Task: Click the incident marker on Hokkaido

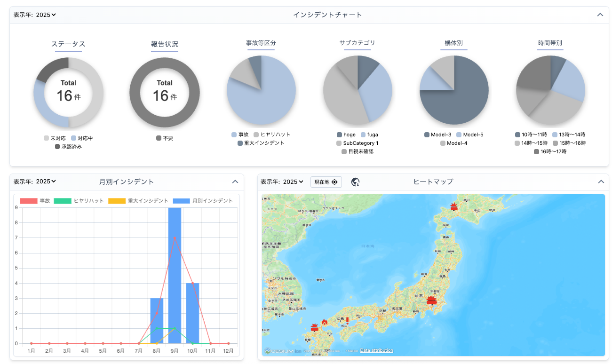Action: [453, 206]
